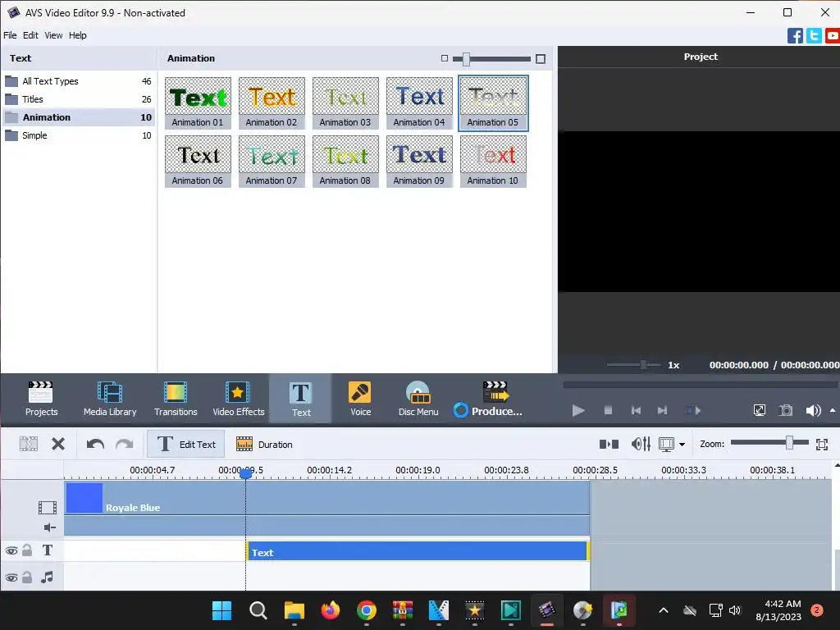Image resolution: width=840 pixels, height=630 pixels.
Task: Click the large thumbnails icon
Action: tap(541, 59)
